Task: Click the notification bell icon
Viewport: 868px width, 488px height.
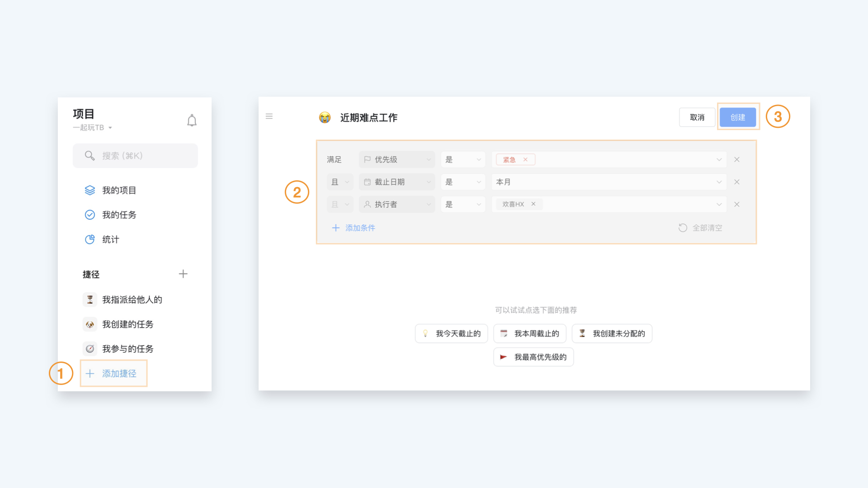Action: (x=192, y=121)
